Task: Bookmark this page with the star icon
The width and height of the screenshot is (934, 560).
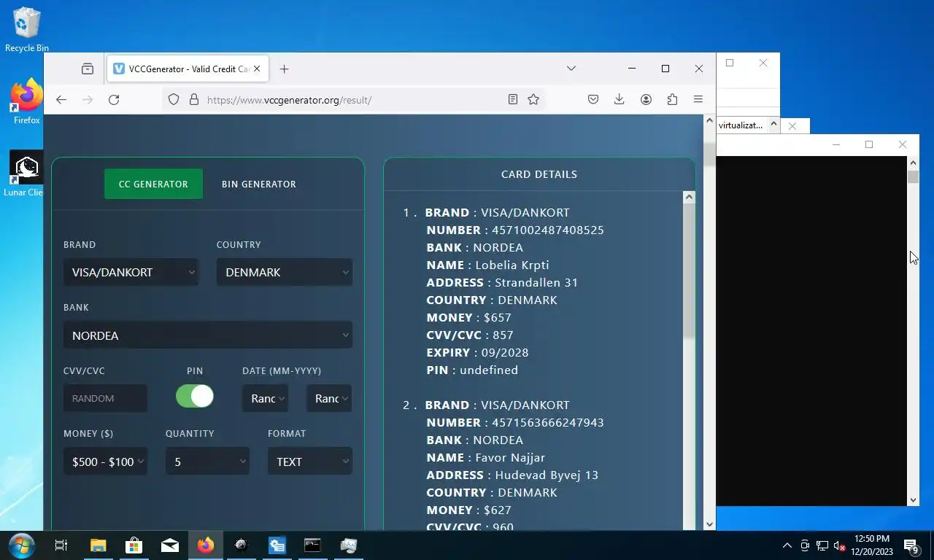Action: click(x=533, y=99)
